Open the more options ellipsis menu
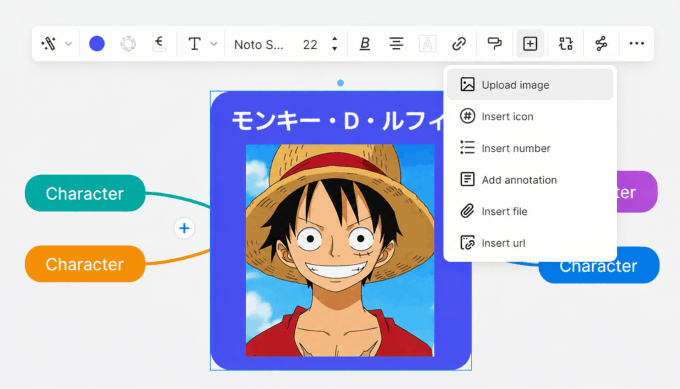This screenshot has height=389, width=680. pos(636,43)
